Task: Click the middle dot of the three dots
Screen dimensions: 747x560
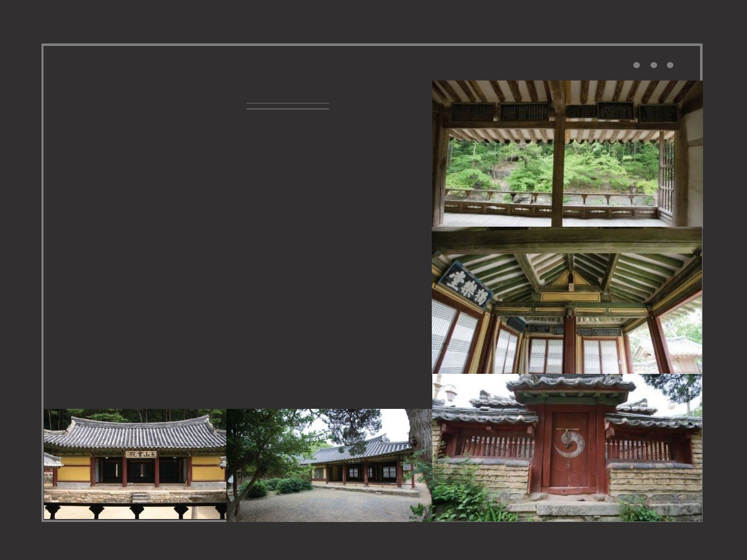Action: (x=654, y=65)
